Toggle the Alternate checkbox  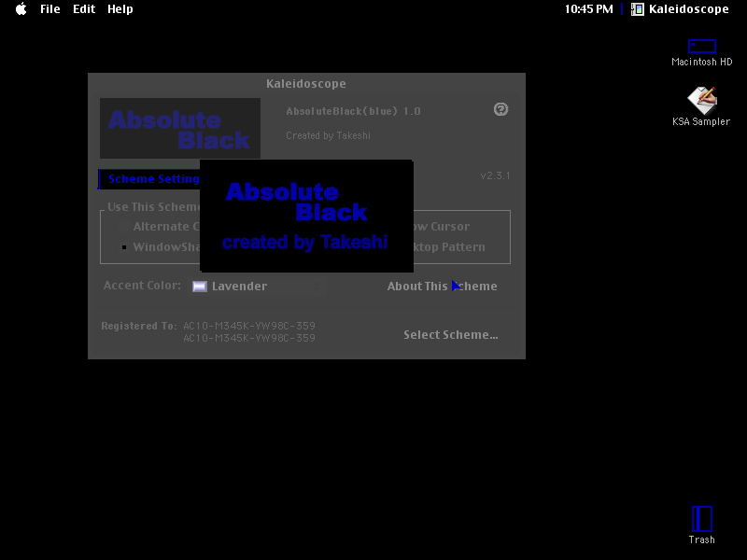[124, 227]
